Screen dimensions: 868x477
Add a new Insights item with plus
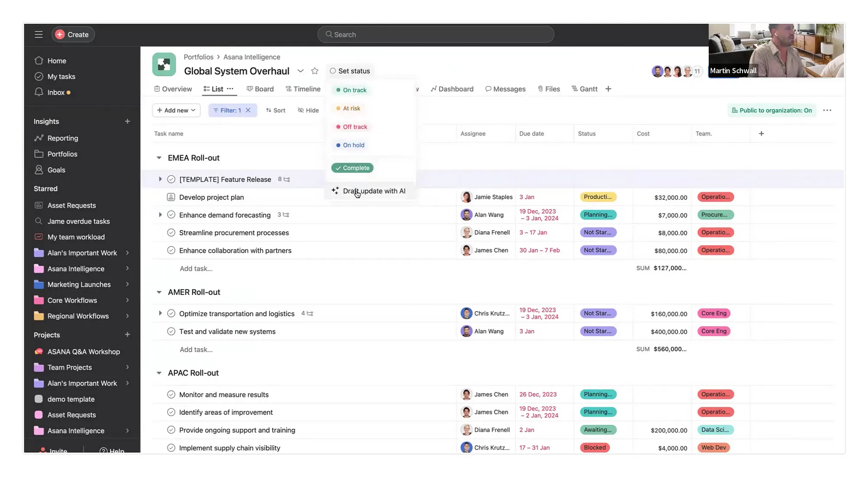tap(127, 122)
